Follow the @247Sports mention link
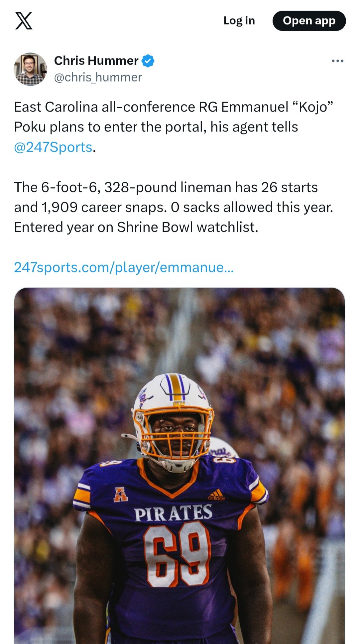Viewport: 359px width, 644px height. (x=53, y=147)
